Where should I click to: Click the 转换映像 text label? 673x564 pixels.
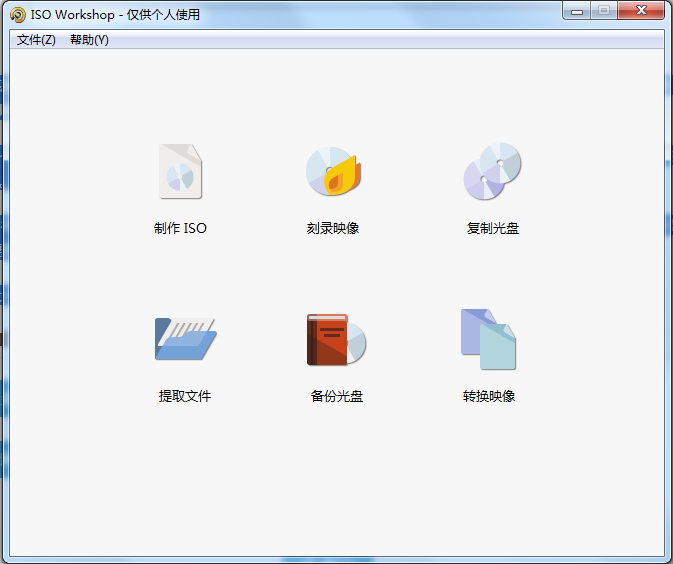tap(489, 396)
